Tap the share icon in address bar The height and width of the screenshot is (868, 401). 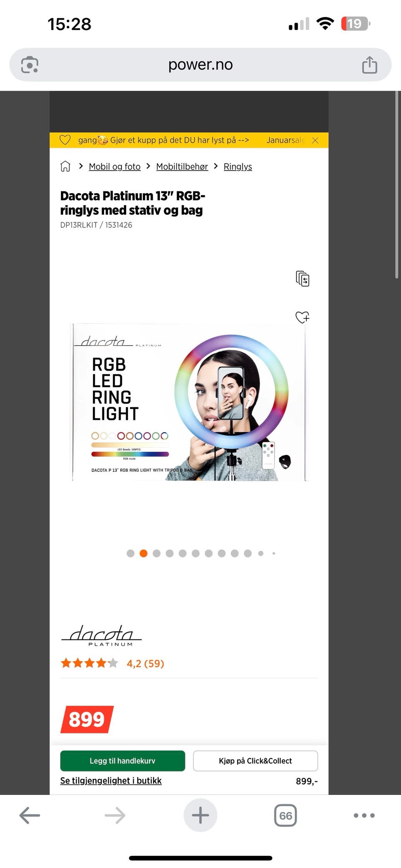[369, 65]
